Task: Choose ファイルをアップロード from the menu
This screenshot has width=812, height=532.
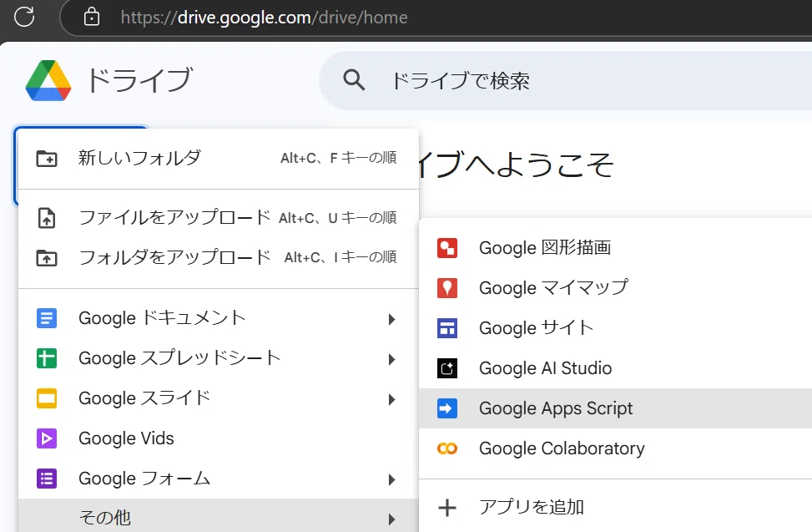Action: [x=218, y=218]
